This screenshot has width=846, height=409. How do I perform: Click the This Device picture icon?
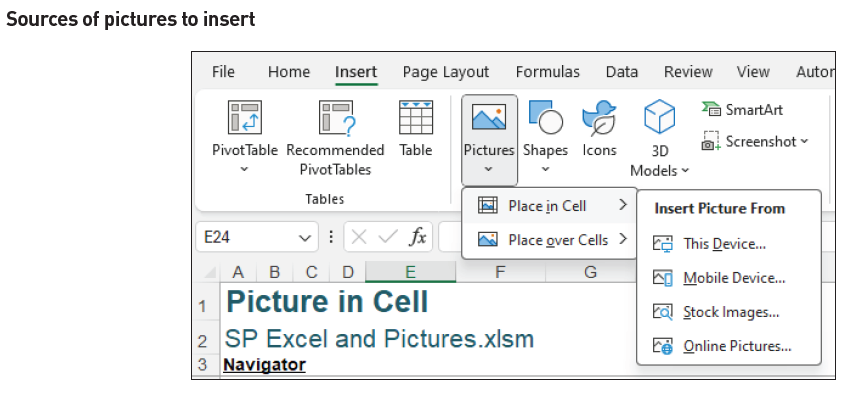click(x=663, y=244)
